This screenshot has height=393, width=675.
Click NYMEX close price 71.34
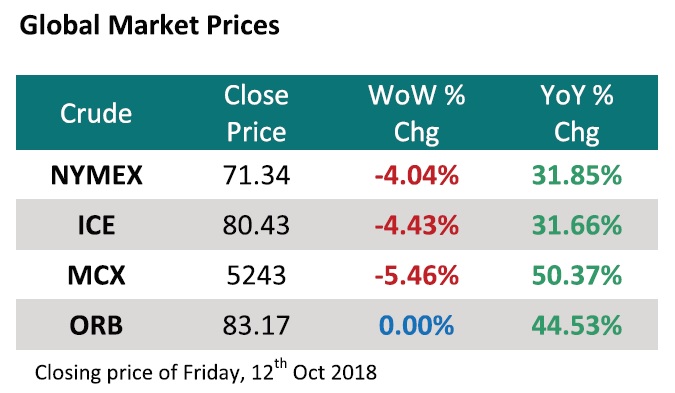pos(256,175)
